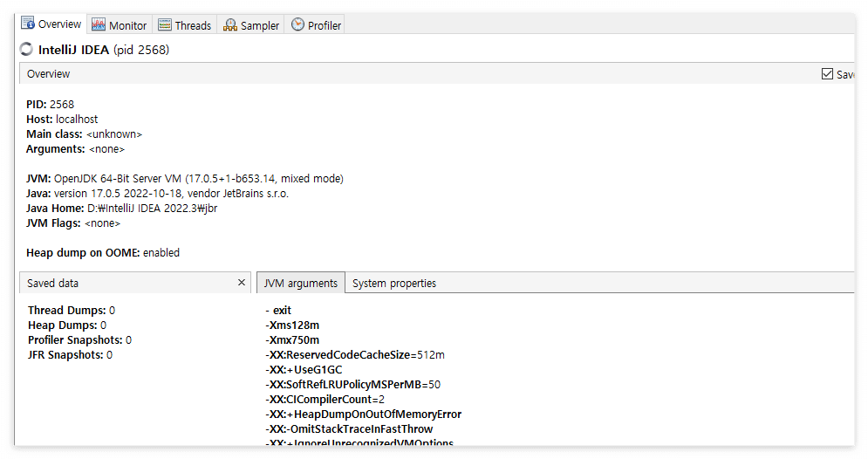This screenshot has width=868, height=459.
Task: Click the Saved data panel header
Action: pyautogui.click(x=135, y=283)
